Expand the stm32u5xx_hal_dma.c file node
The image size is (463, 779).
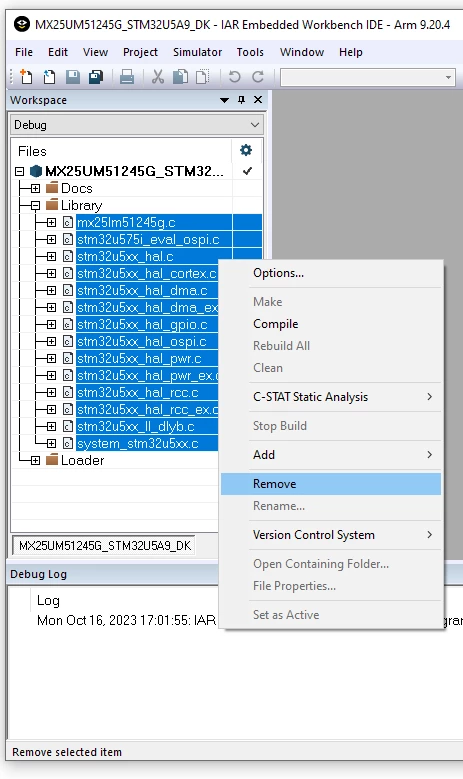[x=51, y=291]
